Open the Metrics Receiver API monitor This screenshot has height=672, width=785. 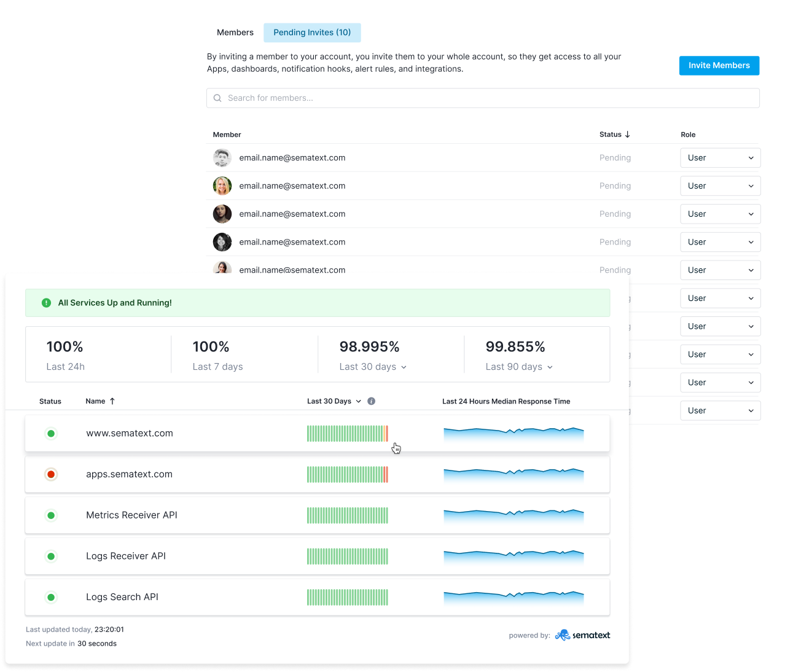pos(131,515)
